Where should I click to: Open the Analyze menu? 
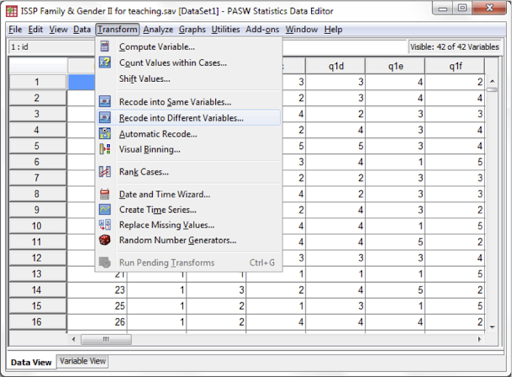point(158,30)
